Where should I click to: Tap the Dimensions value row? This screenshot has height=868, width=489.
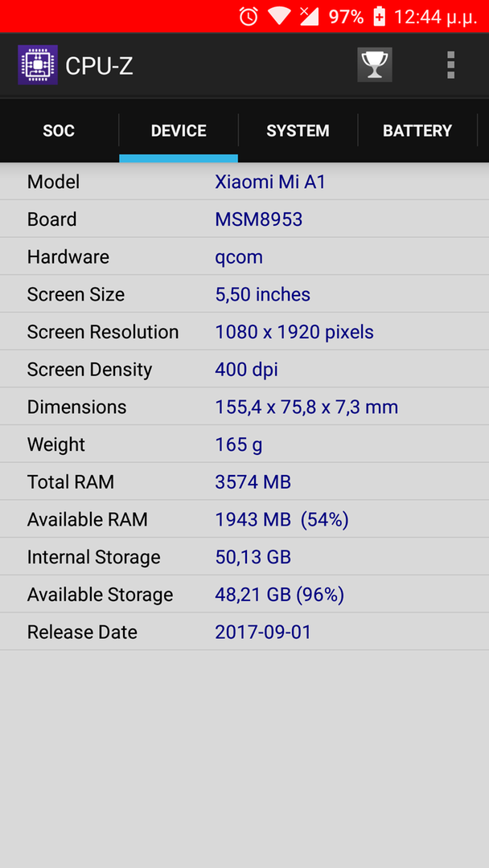[244, 407]
